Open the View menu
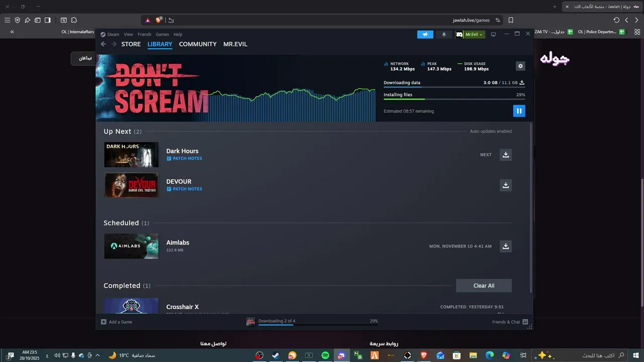Viewport: 644px width, 362px height. point(128,34)
